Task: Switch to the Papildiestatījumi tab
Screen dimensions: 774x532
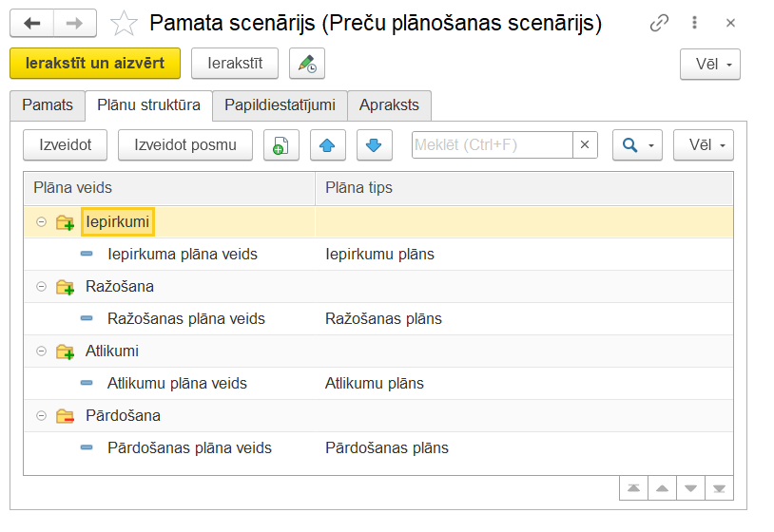Action: click(x=280, y=104)
